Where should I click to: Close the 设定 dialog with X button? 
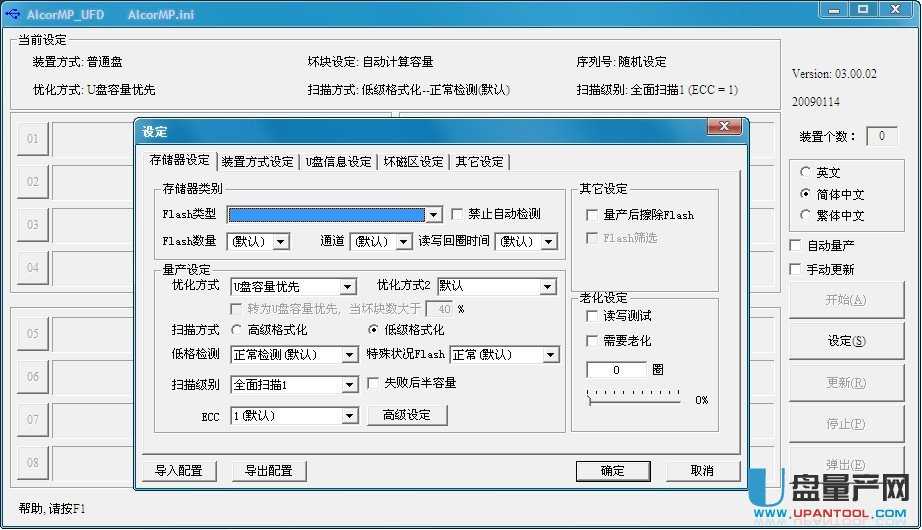[723, 129]
